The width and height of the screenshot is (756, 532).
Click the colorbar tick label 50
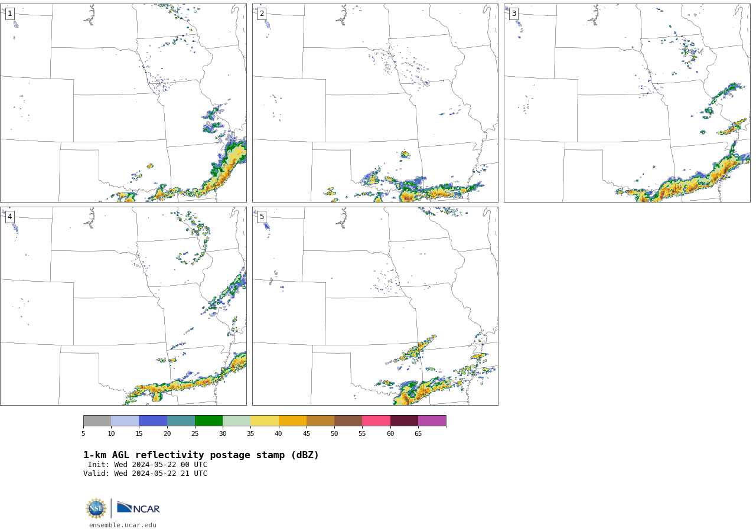(x=334, y=433)
